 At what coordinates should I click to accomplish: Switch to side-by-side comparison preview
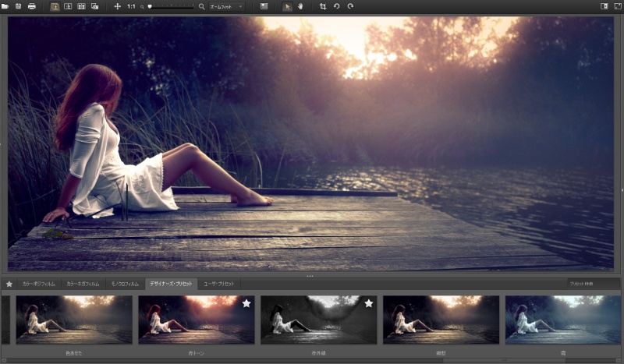click(81, 6)
